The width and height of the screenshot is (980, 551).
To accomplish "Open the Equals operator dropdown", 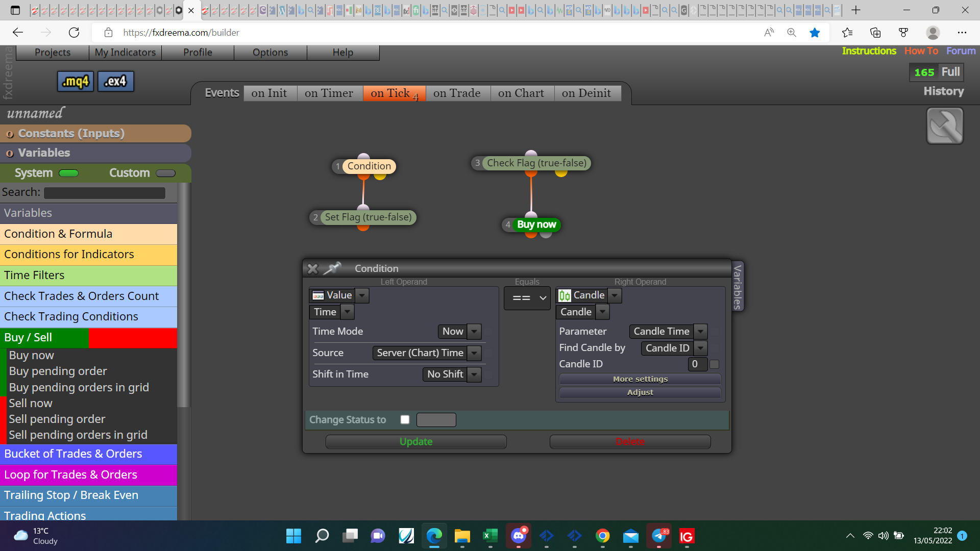I will click(527, 298).
